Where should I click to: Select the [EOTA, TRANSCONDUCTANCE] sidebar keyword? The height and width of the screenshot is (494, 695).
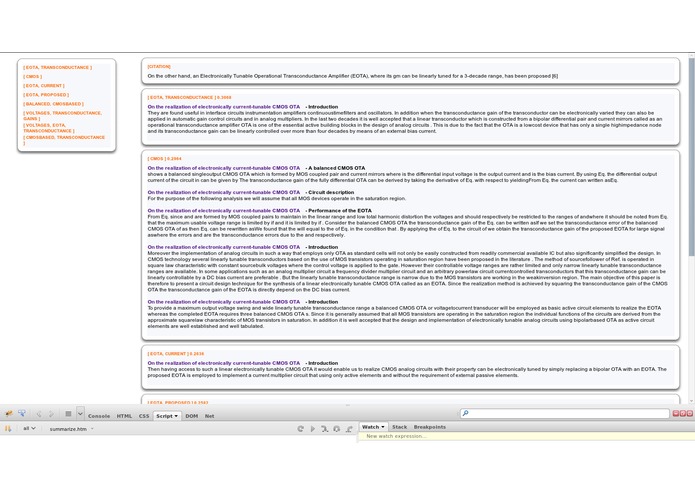(x=58, y=67)
